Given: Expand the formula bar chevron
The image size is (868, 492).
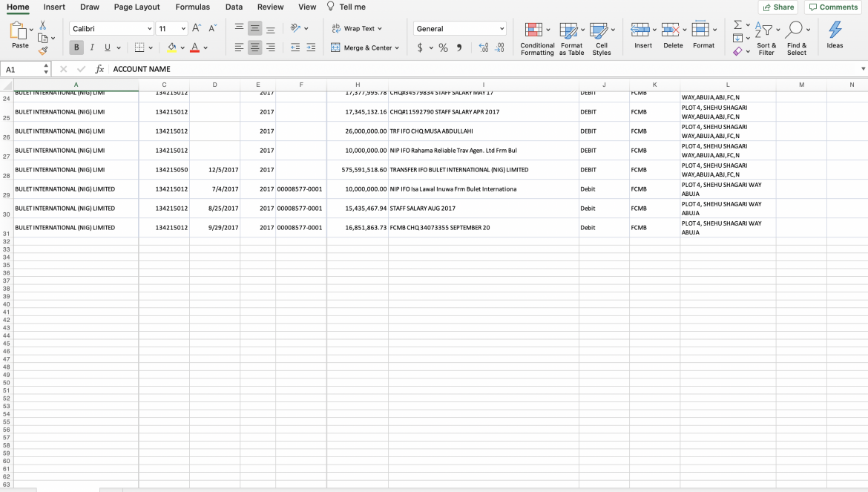Looking at the screenshot, I should click(863, 68).
